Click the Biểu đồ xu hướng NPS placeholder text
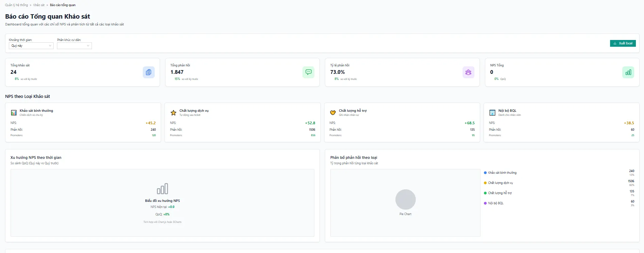The image size is (644, 253). coord(162,201)
